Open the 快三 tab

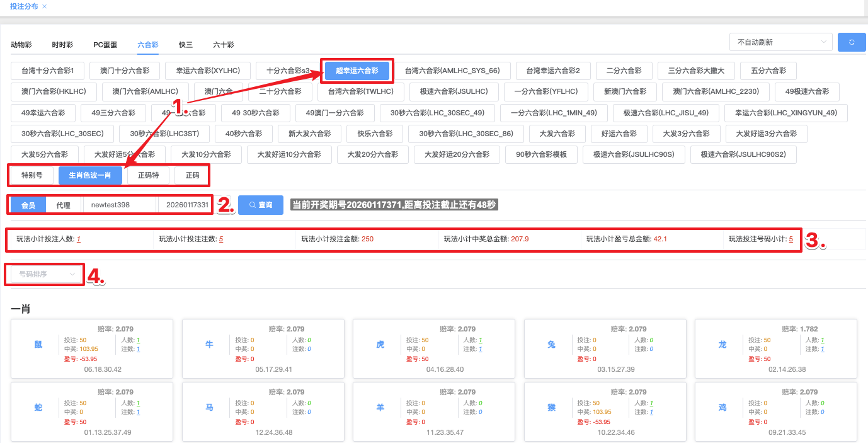186,45
